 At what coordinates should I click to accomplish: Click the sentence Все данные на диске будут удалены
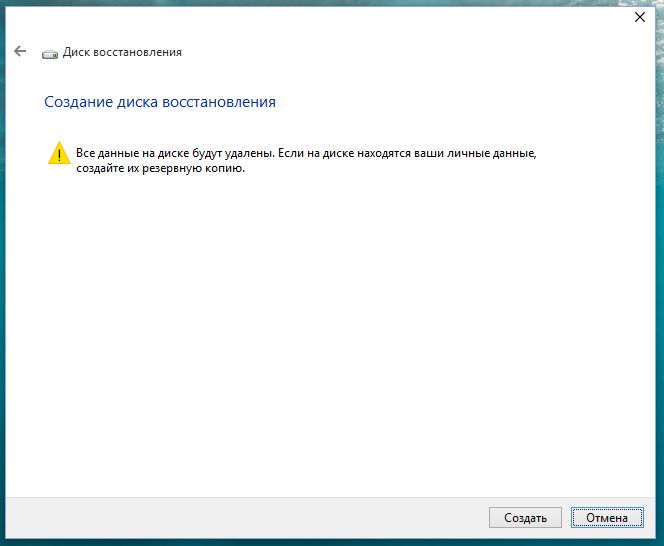[176, 153]
